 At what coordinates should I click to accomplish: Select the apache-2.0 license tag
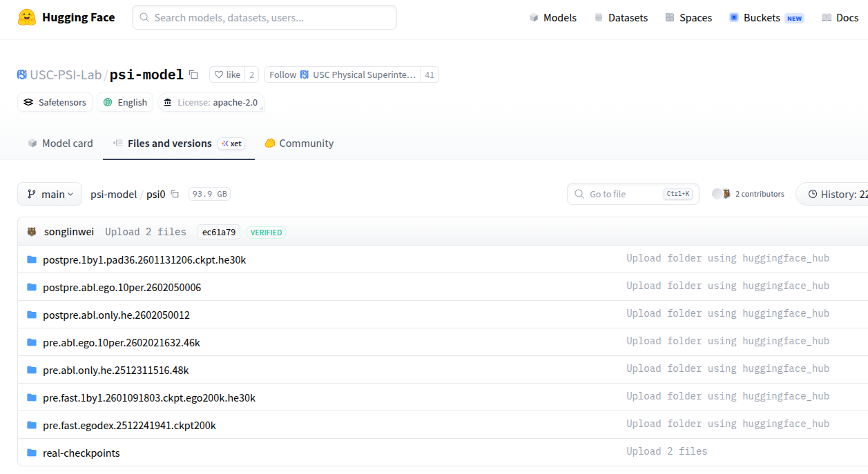[211, 102]
